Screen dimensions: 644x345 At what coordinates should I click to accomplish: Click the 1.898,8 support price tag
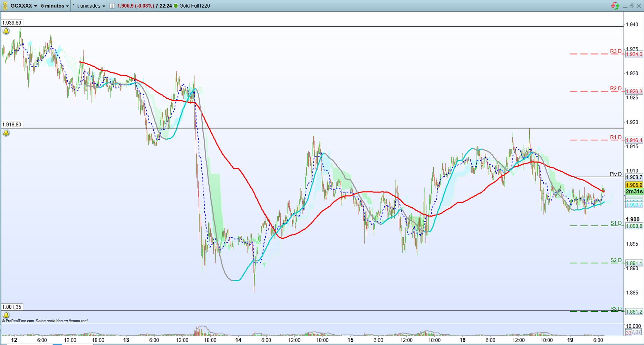pyautogui.click(x=634, y=226)
